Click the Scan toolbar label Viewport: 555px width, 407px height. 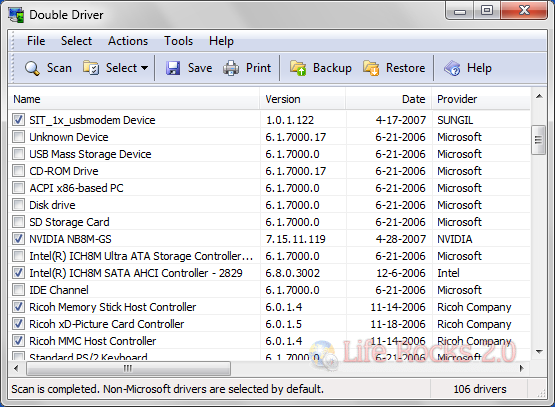click(x=59, y=68)
